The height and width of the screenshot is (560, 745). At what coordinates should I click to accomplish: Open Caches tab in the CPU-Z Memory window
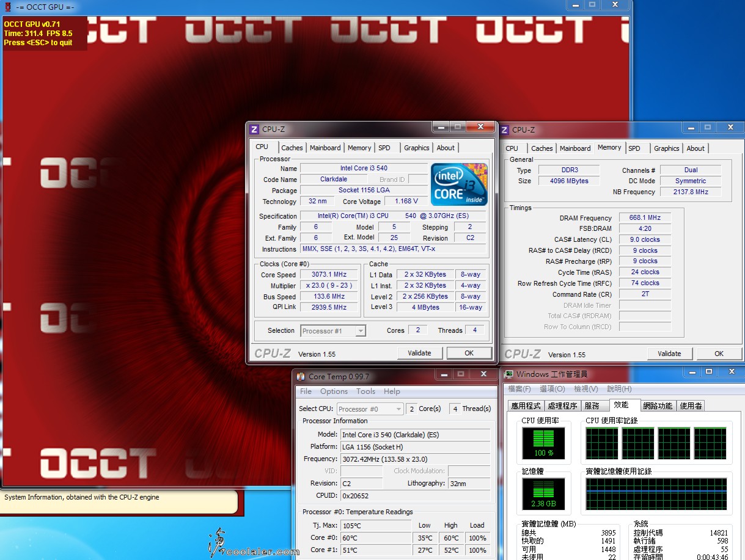click(542, 148)
